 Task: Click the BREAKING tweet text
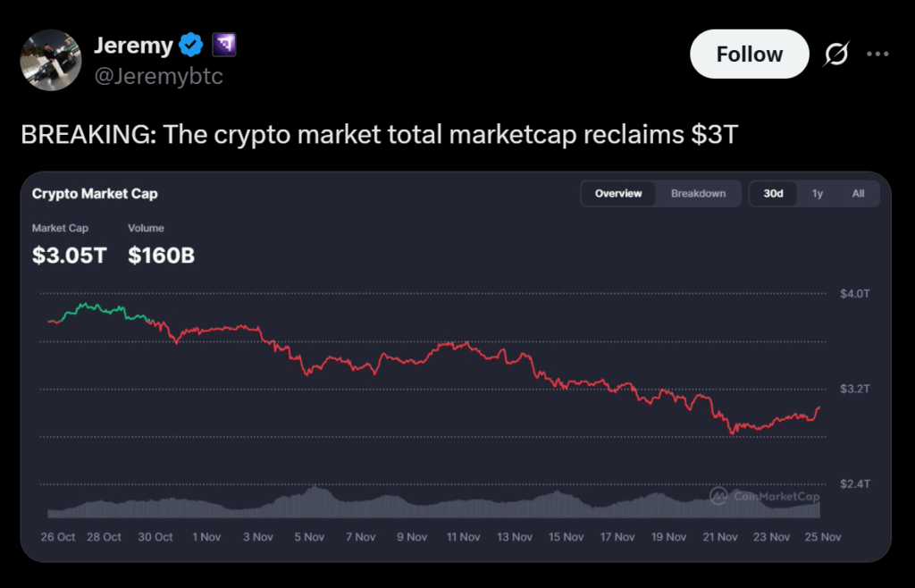click(380, 135)
